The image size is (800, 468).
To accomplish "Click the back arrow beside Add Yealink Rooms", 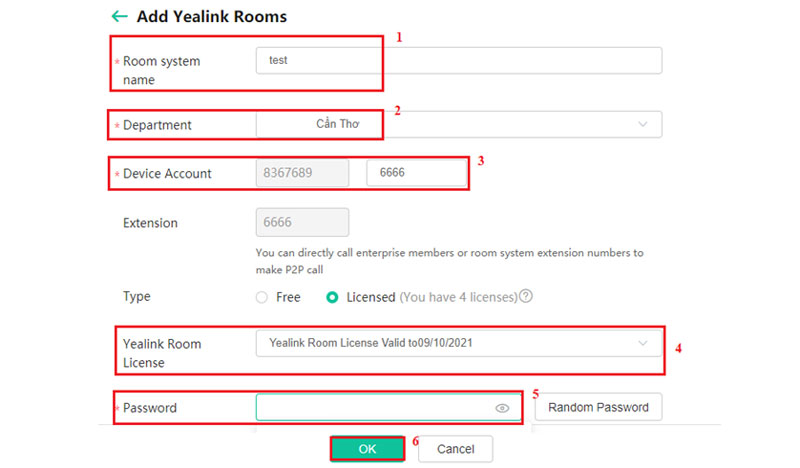I will [120, 17].
